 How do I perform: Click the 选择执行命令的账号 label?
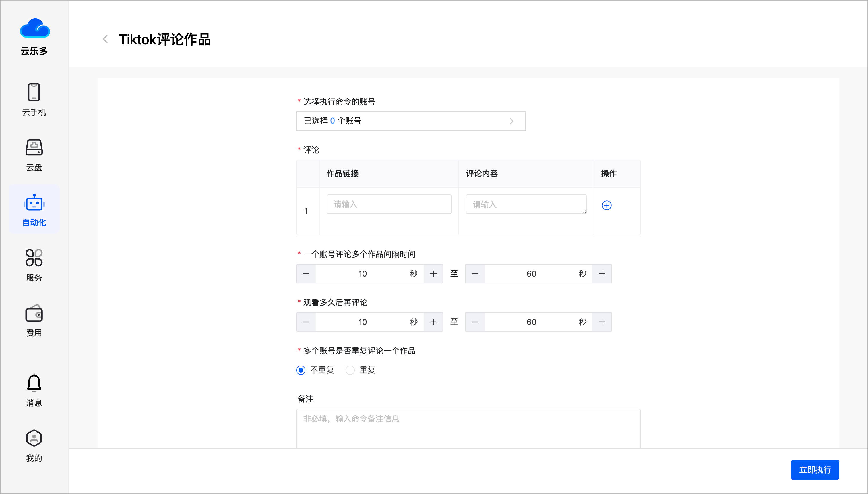(x=339, y=102)
